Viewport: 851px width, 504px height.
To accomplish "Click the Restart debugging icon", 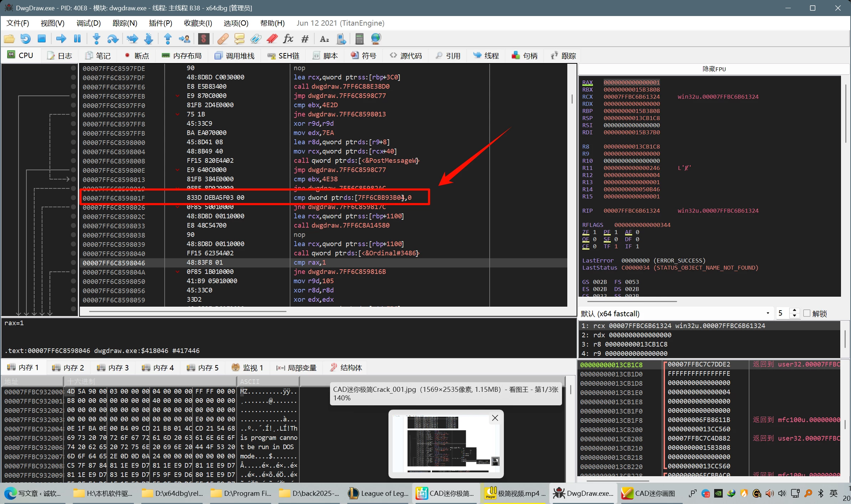I will pyautogui.click(x=25, y=38).
